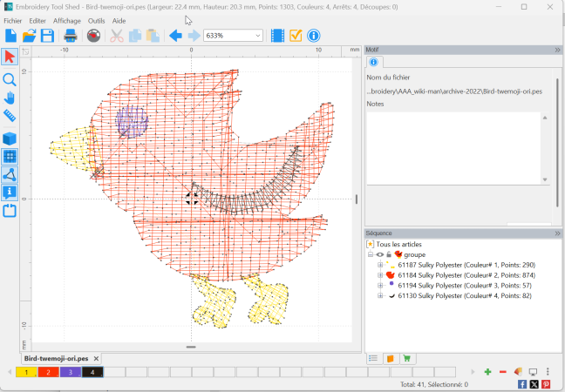This screenshot has height=392, width=565.
Task: Toggle the lock icon beside groupe
Action: coord(389,254)
